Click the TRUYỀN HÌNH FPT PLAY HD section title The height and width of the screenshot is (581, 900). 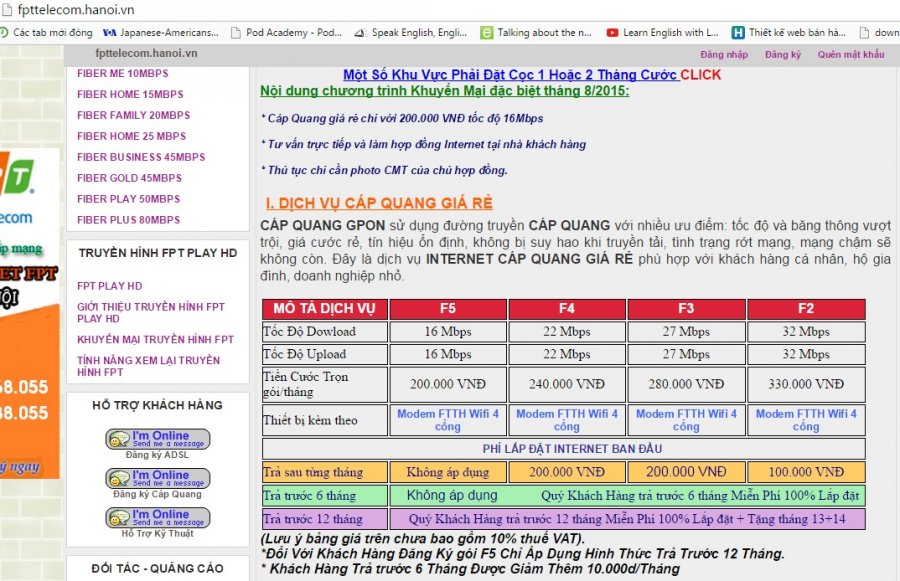[x=158, y=253]
